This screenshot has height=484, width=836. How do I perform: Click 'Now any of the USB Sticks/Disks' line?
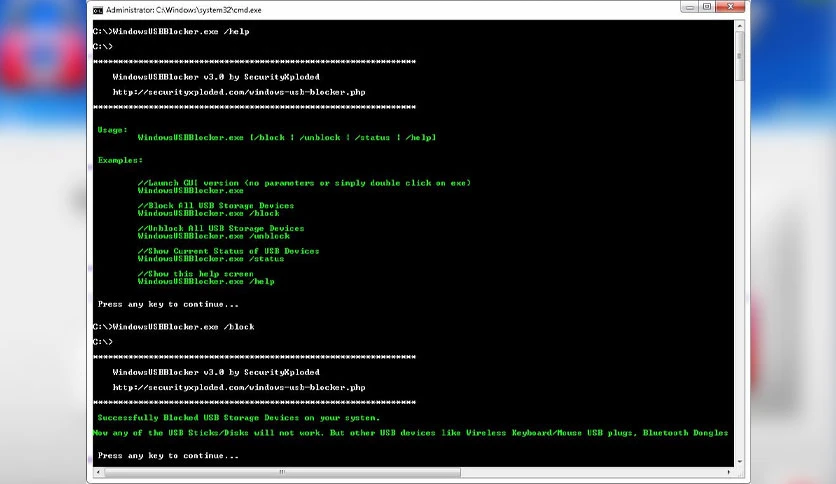tap(411, 433)
